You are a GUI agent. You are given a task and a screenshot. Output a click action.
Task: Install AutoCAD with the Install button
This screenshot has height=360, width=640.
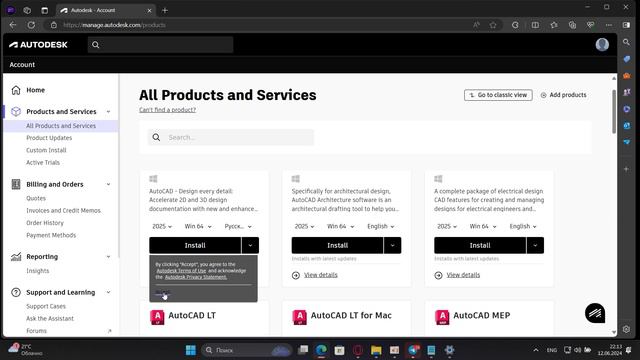(195, 245)
